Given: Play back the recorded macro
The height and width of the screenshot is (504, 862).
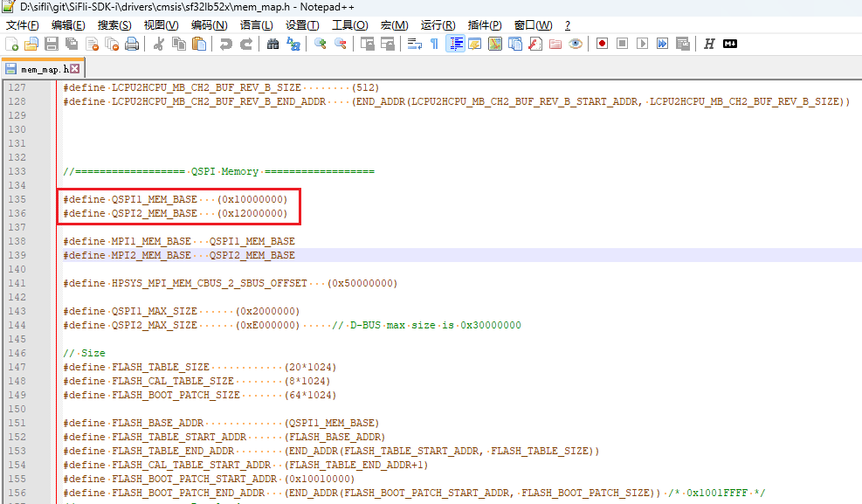Looking at the screenshot, I should 642,44.
